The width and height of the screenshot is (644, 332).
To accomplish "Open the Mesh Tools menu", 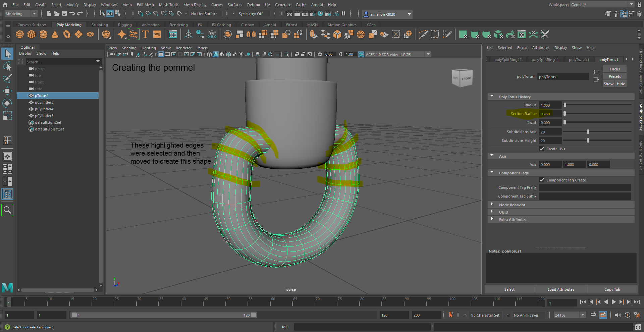I will [168, 5].
